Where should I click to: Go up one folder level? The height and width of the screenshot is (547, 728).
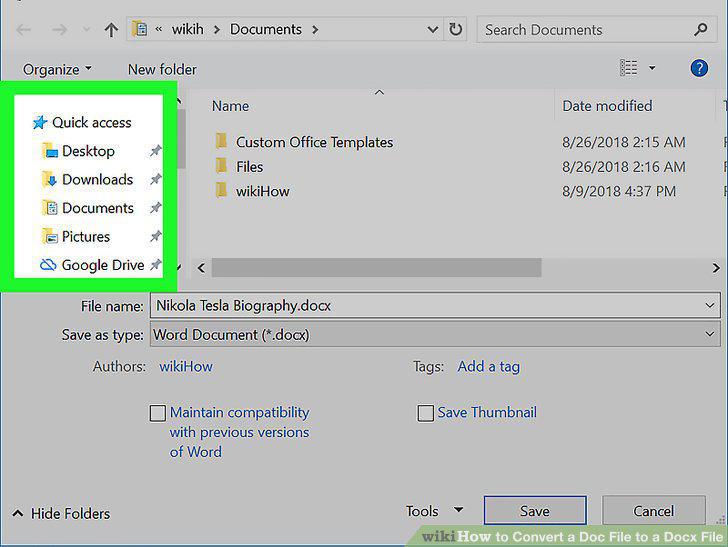(111, 30)
